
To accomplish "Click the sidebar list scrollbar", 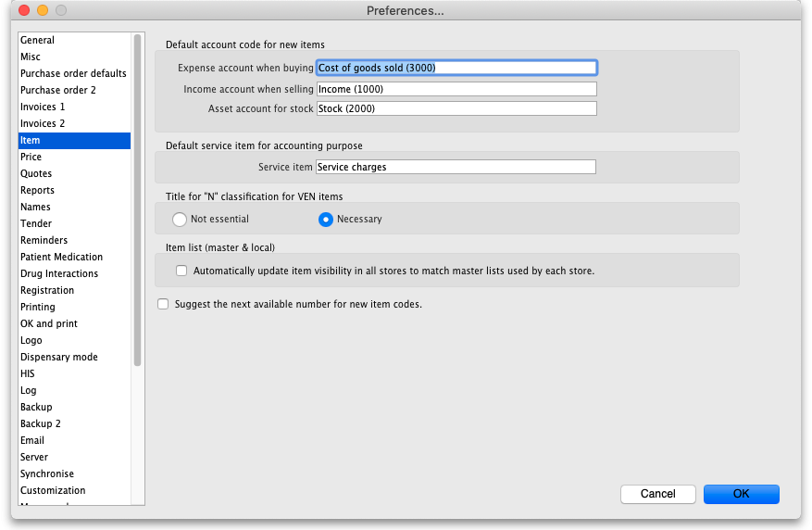I will 137,200.
